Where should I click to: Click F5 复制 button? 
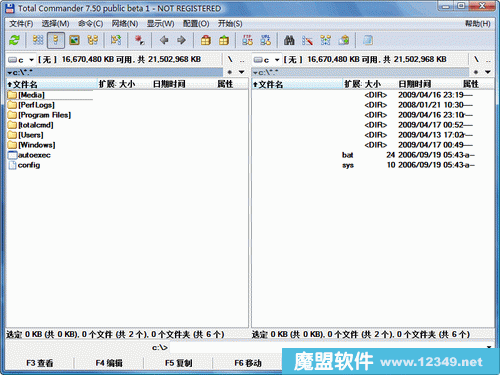coord(178,363)
